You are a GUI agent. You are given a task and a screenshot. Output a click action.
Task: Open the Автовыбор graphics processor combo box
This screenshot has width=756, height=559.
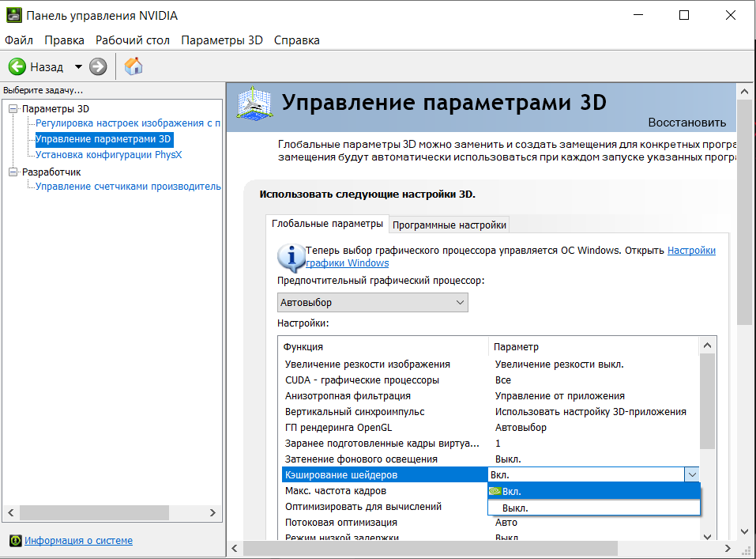coord(372,303)
